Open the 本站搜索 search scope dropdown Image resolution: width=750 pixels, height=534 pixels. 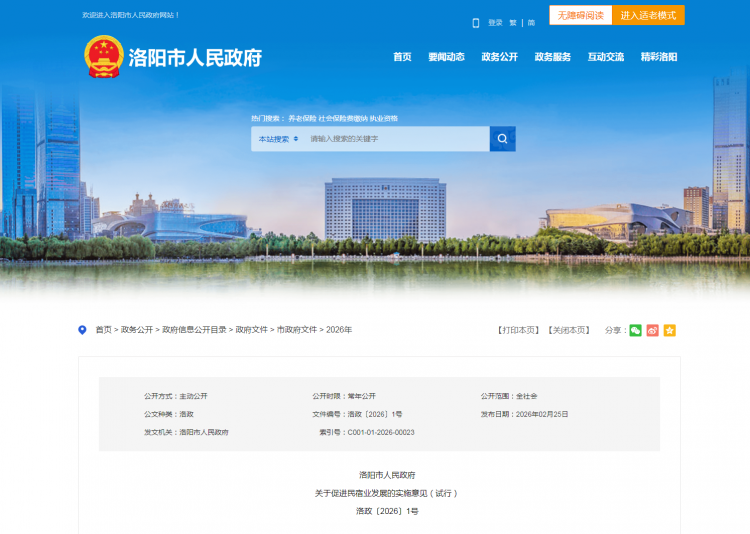coord(278,139)
